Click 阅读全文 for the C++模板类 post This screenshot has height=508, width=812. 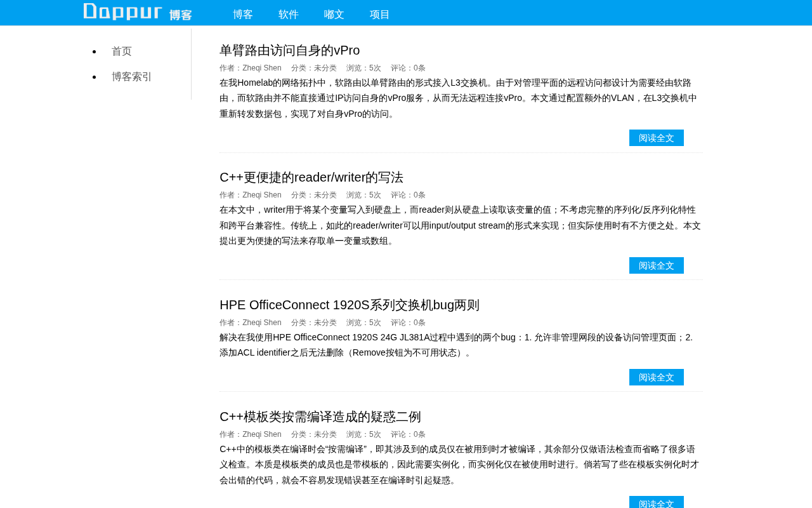(x=657, y=502)
